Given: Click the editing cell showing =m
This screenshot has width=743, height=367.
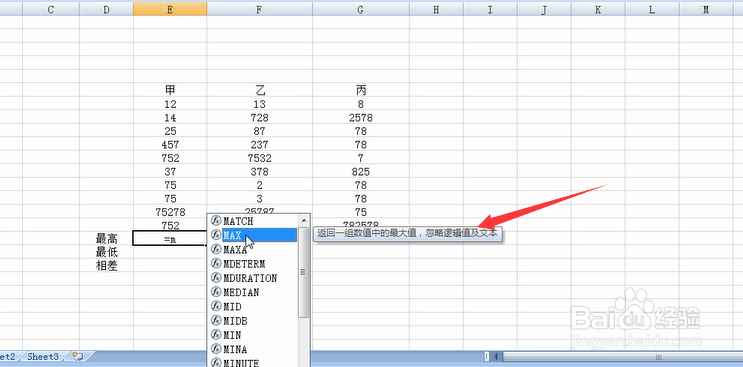Looking at the screenshot, I should tap(170, 238).
